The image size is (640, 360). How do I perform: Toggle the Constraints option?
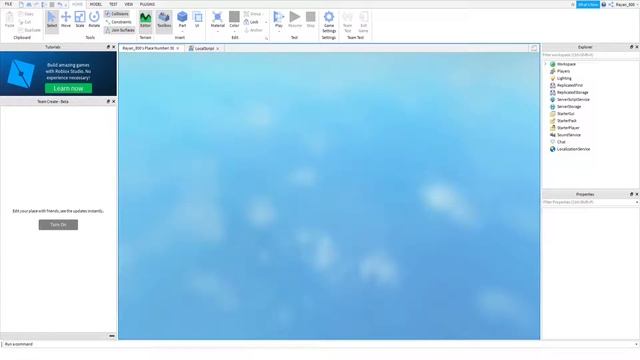tap(118, 22)
